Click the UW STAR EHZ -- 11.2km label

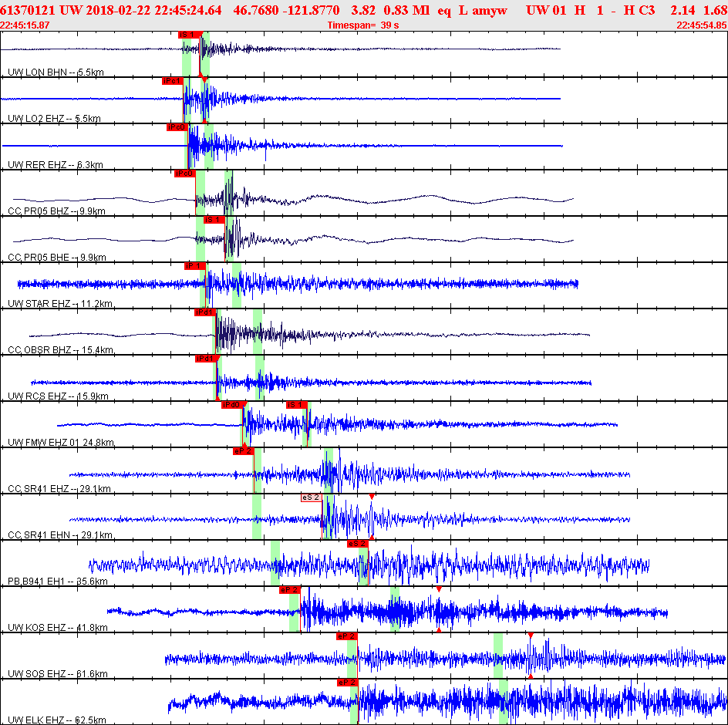pos(60,304)
